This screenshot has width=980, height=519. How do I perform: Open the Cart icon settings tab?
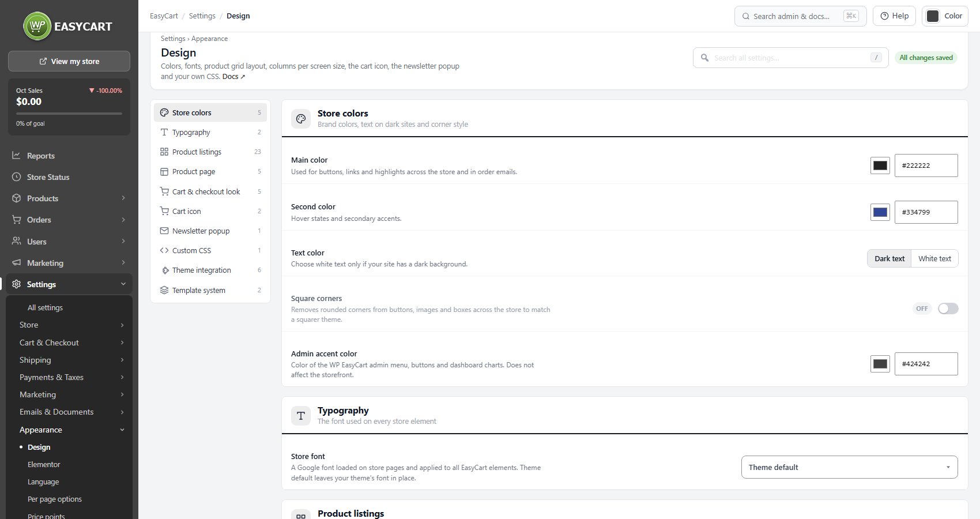click(210, 211)
